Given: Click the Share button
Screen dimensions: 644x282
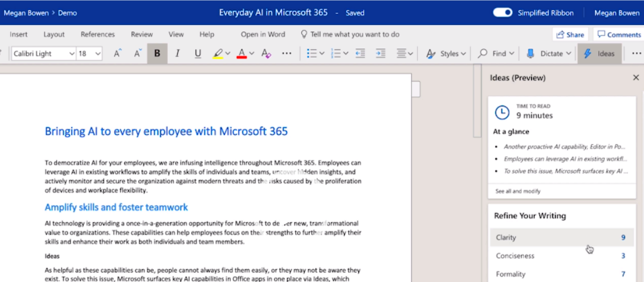Looking at the screenshot, I should pyautogui.click(x=570, y=34).
